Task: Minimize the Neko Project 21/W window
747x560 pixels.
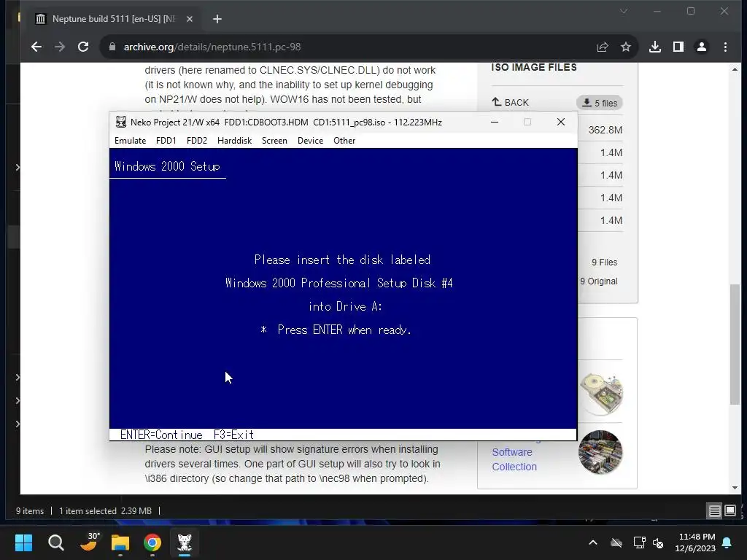Action: coord(495,122)
